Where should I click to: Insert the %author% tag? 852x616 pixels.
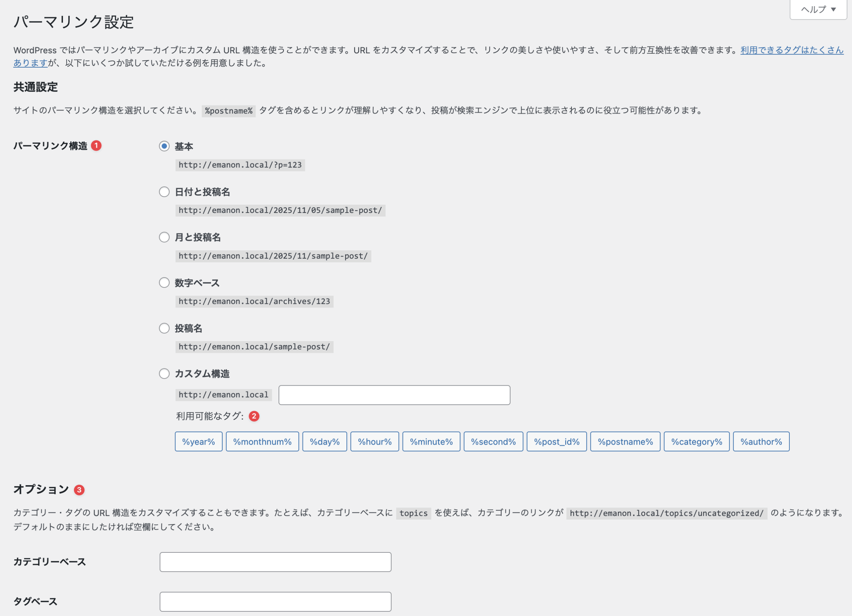click(x=761, y=442)
